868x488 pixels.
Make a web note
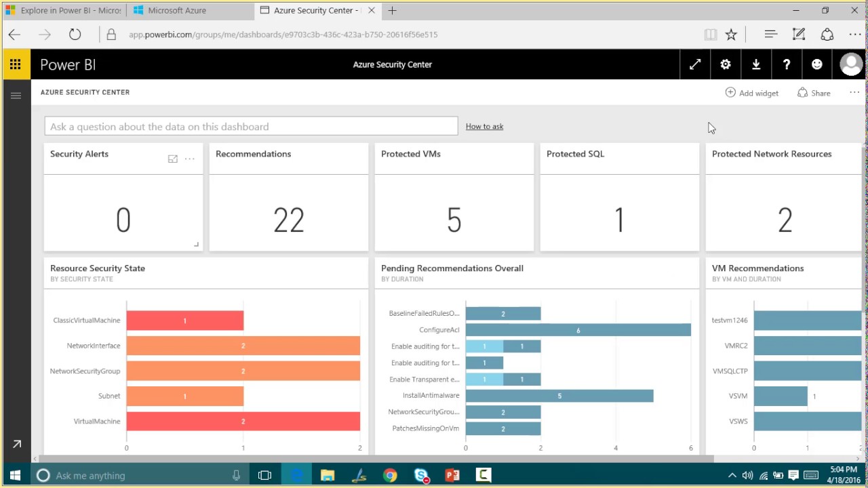[799, 35]
